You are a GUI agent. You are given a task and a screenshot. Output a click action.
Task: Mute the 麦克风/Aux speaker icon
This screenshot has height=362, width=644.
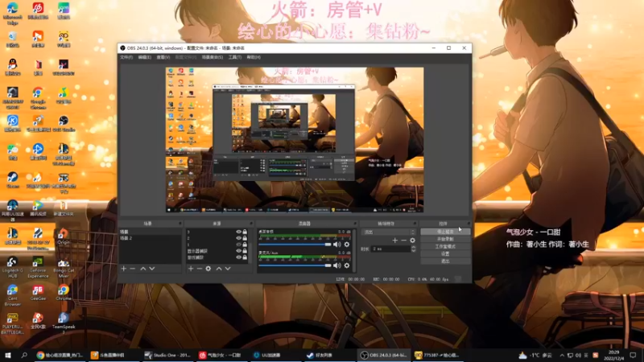pyautogui.click(x=337, y=265)
